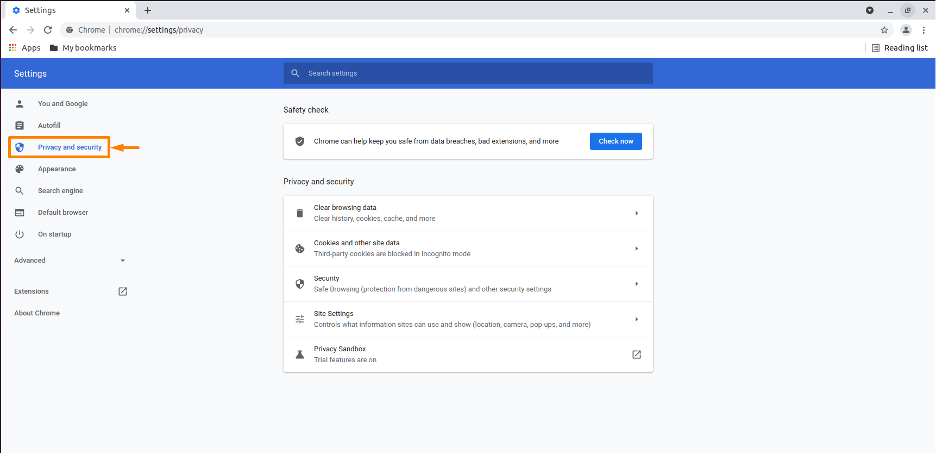Click the browser forward arrow
The height and width of the screenshot is (454, 936).
30,30
